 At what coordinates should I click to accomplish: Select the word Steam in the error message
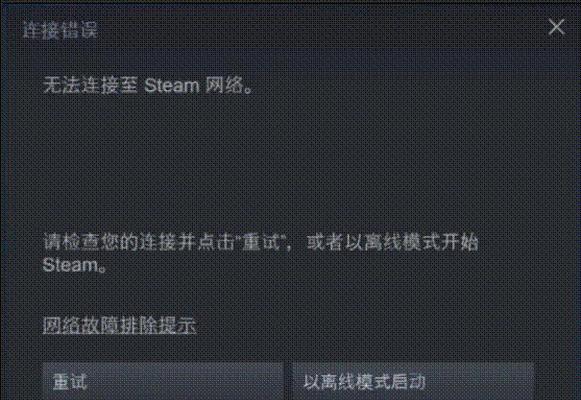pos(172,85)
